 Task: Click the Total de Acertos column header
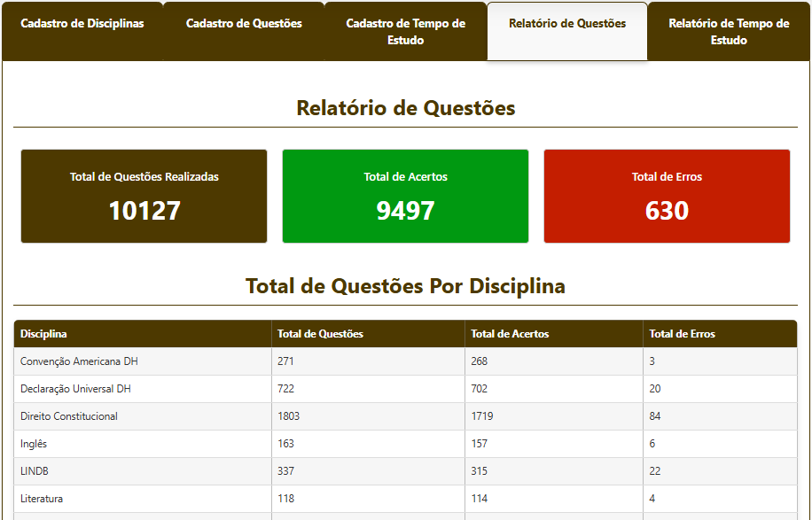click(x=510, y=334)
